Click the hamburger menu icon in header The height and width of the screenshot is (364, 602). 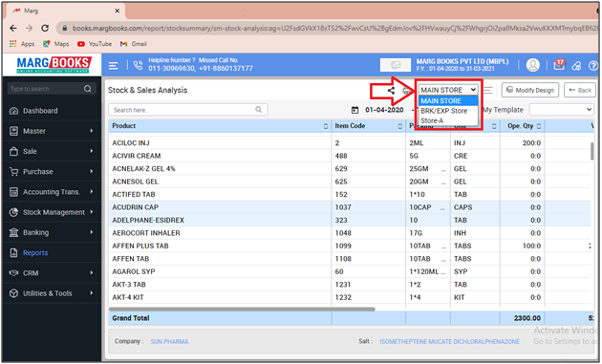click(114, 66)
